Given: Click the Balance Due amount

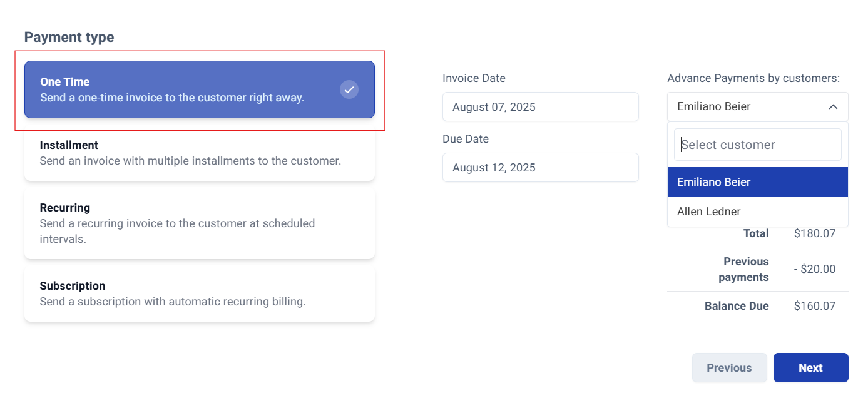Looking at the screenshot, I should pyautogui.click(x=815, y=305).
